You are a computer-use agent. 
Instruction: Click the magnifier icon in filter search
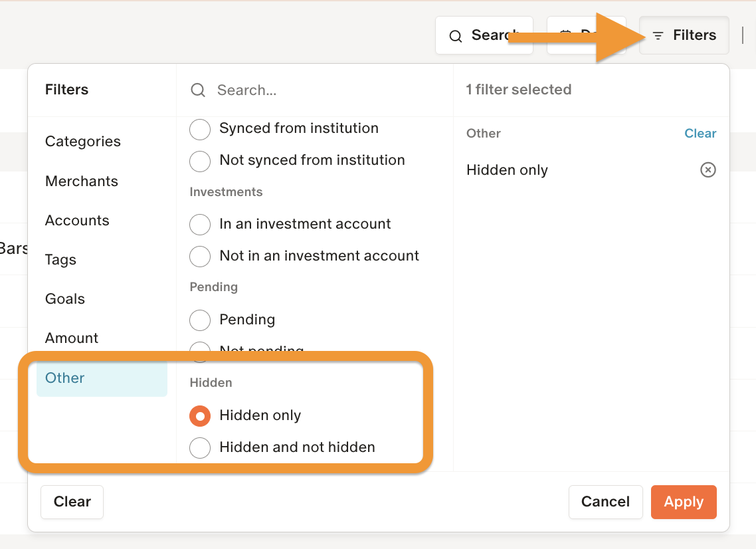(x=198, y=90)
